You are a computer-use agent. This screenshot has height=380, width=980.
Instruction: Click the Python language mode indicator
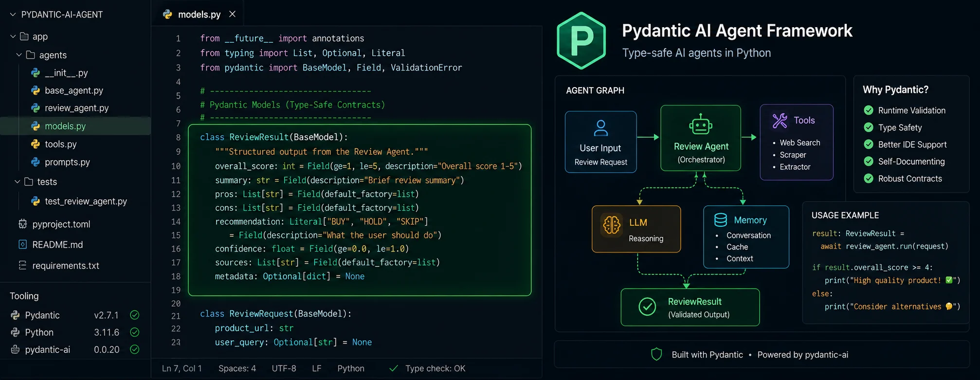(x=351, y=368)
